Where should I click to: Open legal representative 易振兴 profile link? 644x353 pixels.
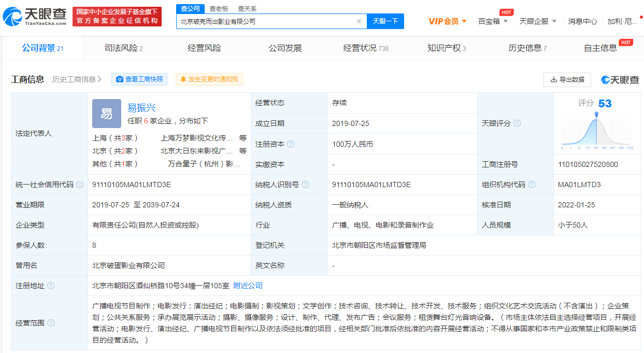(x=141, y=108)
